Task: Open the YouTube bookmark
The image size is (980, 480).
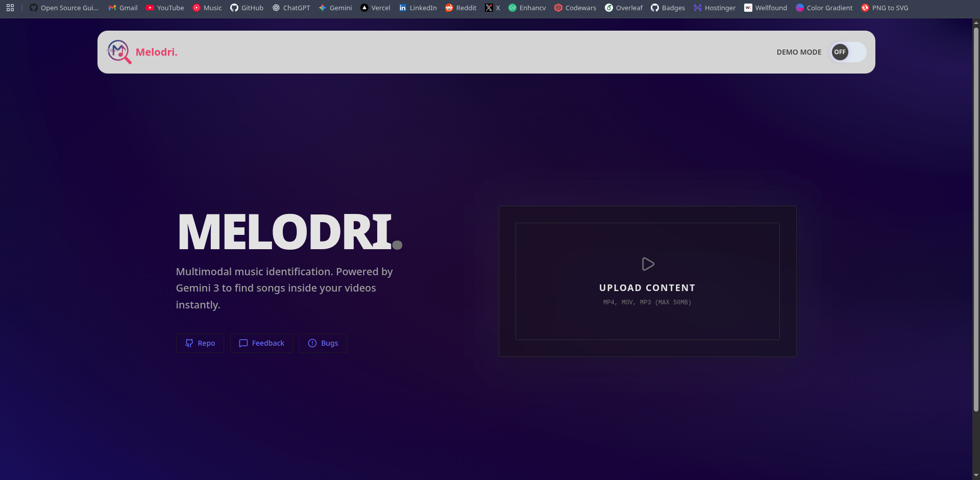Action: (165, 8)
